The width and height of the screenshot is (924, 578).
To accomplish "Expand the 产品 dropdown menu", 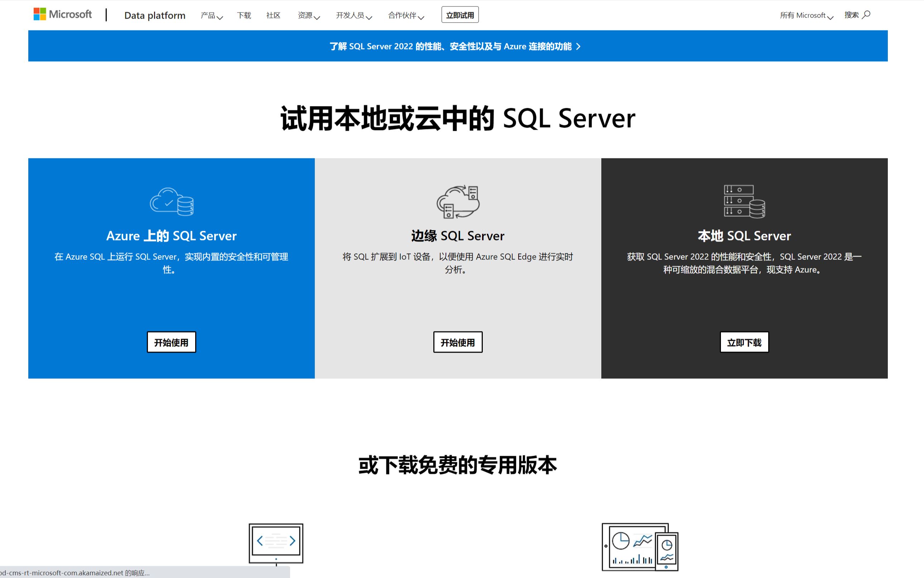I will (x=211, y=16).
